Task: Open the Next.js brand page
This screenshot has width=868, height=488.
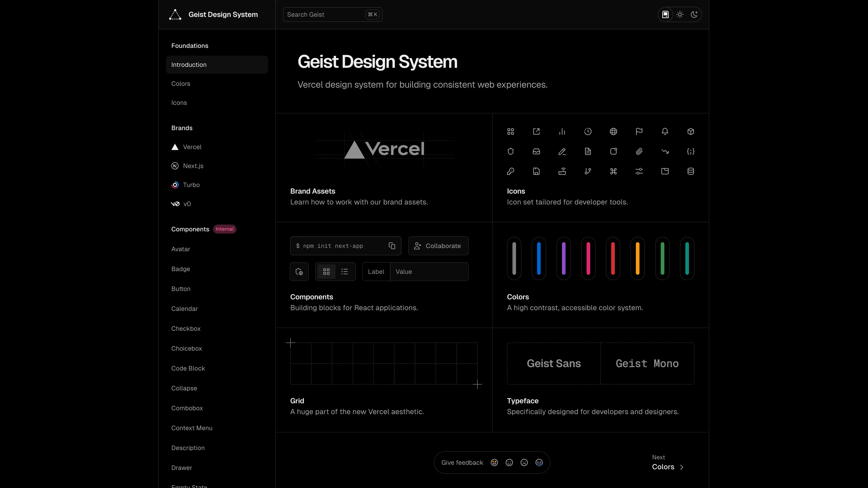Action: (x=187, y=166)
